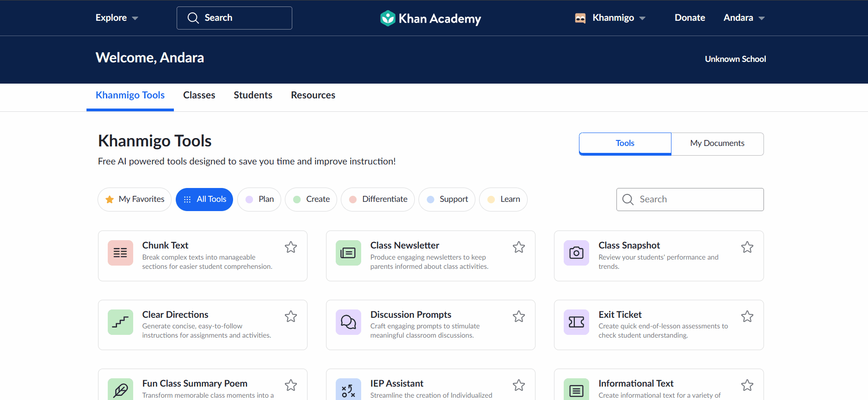
Task: Select the Tools view tab
Action: click(625, 144)
